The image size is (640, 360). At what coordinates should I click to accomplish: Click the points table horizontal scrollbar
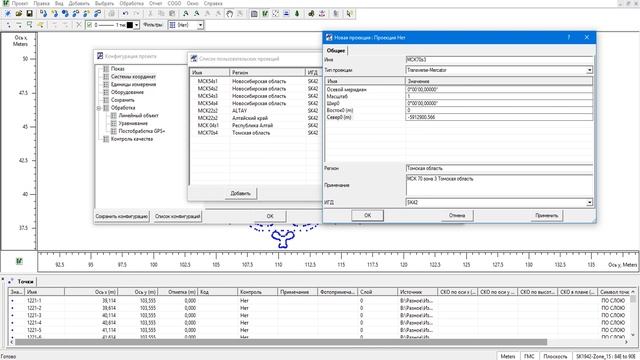[x=280, y=342]
